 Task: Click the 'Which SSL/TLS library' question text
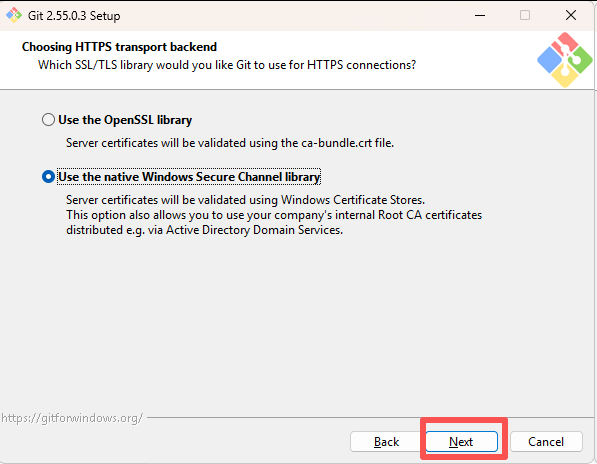[227, 65]
